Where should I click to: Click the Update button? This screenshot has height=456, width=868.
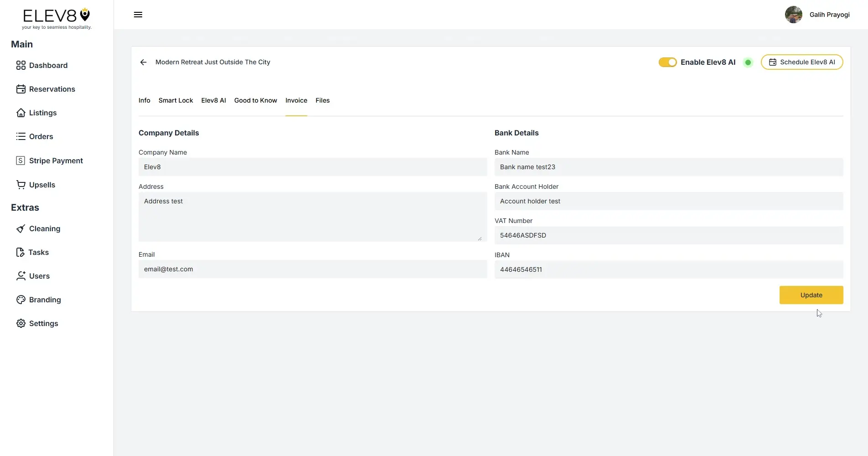click(x=811, y=295)
